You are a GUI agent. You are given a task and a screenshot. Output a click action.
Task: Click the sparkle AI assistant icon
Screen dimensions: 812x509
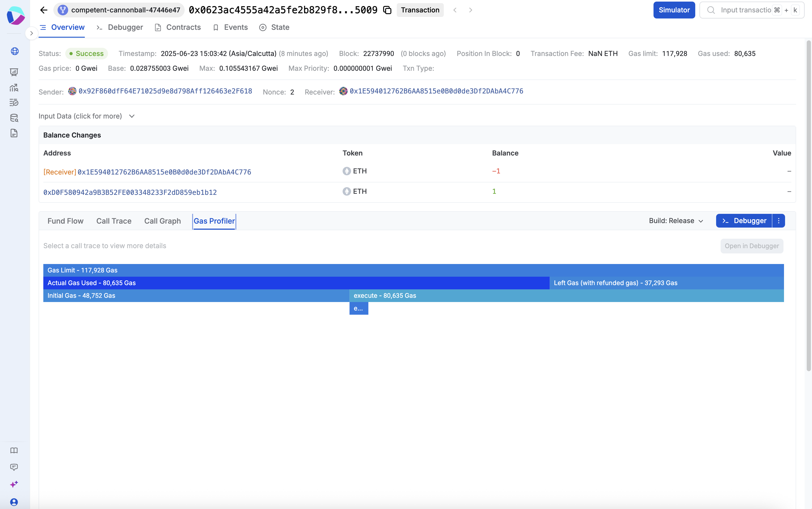(x=14, y=484)
